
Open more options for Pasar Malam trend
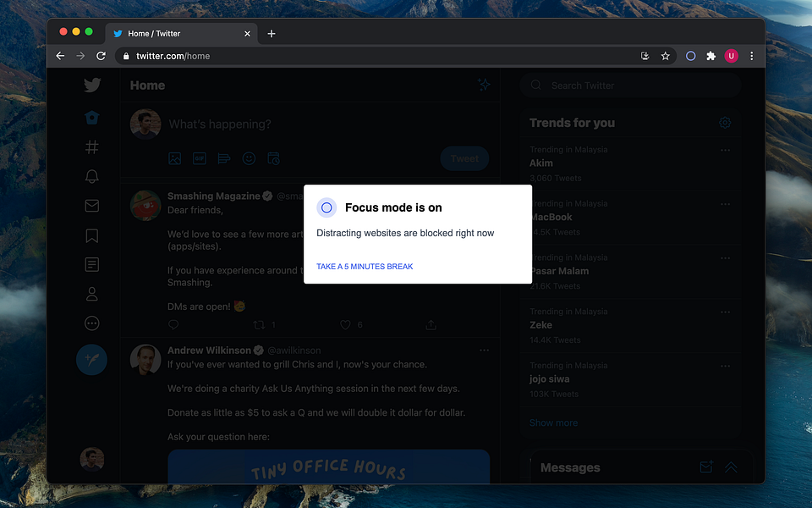[x=725, y=258]
